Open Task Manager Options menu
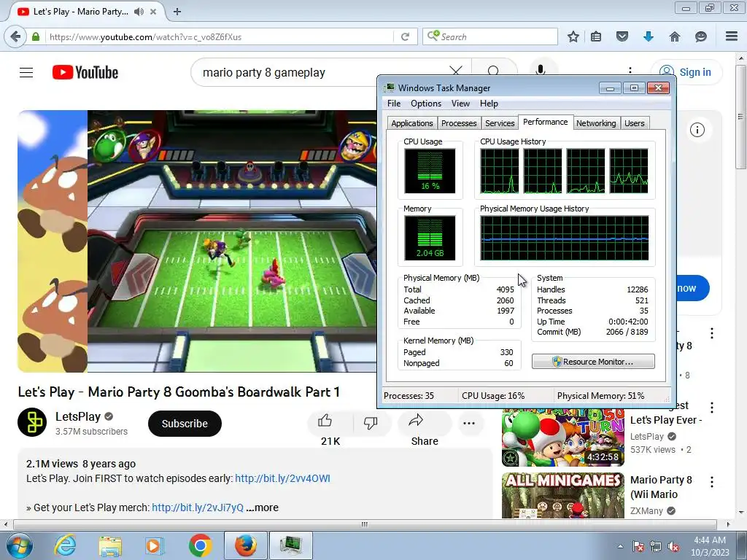Viewport: 747px width, 560px height. tap(426, 104)
